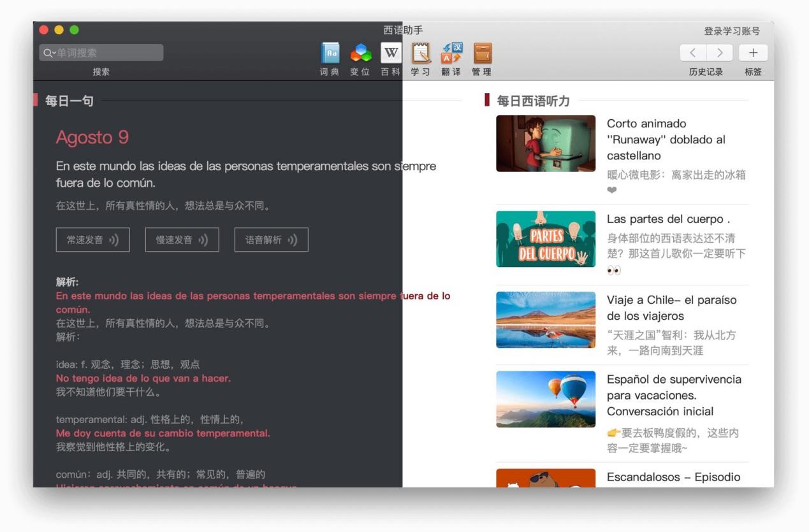Viewport: 809px width, 532px height.
Task: Select the Viaje a Chile flamingo thumbnail
Action: tap(546, 320)
